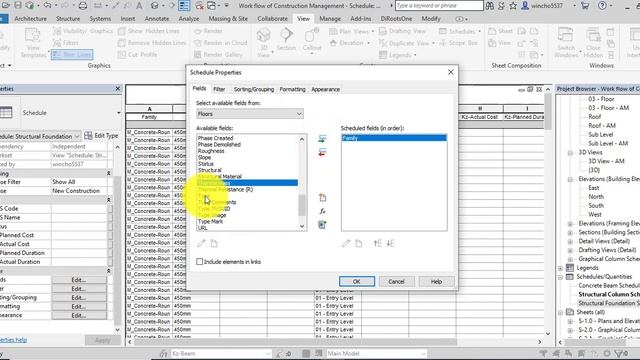Open the Structural Foundation schedule instance dropdown

(77, 136)
